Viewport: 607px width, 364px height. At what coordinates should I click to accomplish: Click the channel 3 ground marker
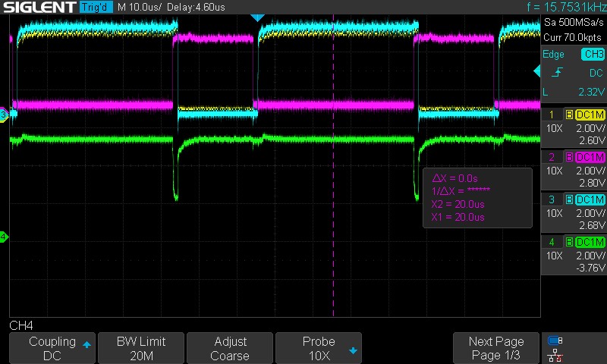pyautogui.click(x=4, y=115)
